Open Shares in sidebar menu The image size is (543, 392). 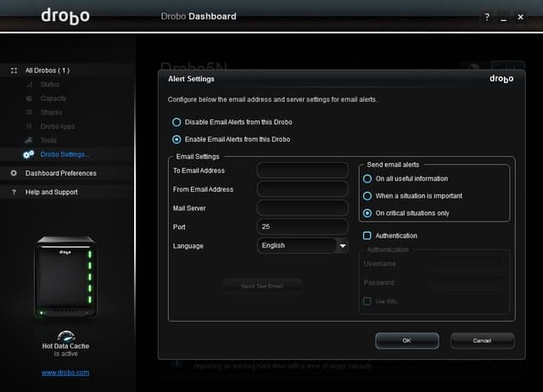[x=51, y=112]
